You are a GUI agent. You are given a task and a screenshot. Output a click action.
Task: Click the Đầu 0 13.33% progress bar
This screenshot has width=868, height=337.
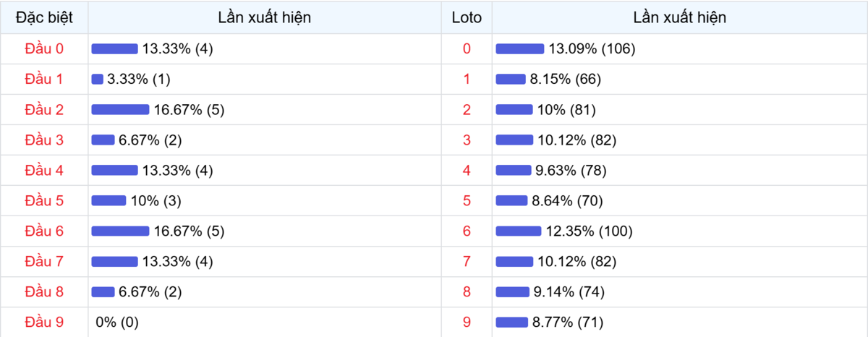click(114, 48)
